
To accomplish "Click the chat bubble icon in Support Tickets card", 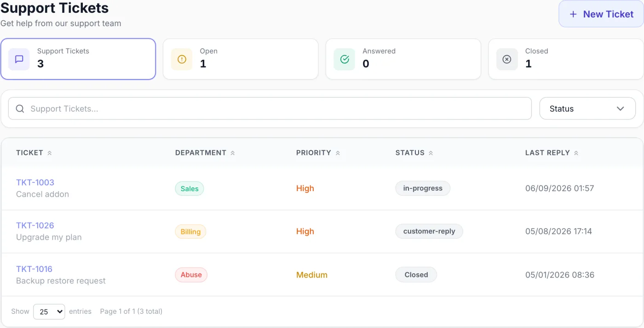I will point(19,59).
